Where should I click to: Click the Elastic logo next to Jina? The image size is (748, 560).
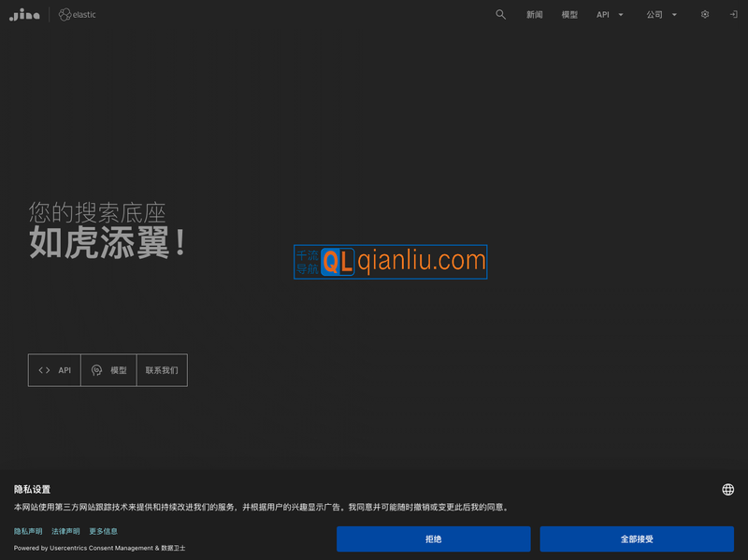click(78, 14)
